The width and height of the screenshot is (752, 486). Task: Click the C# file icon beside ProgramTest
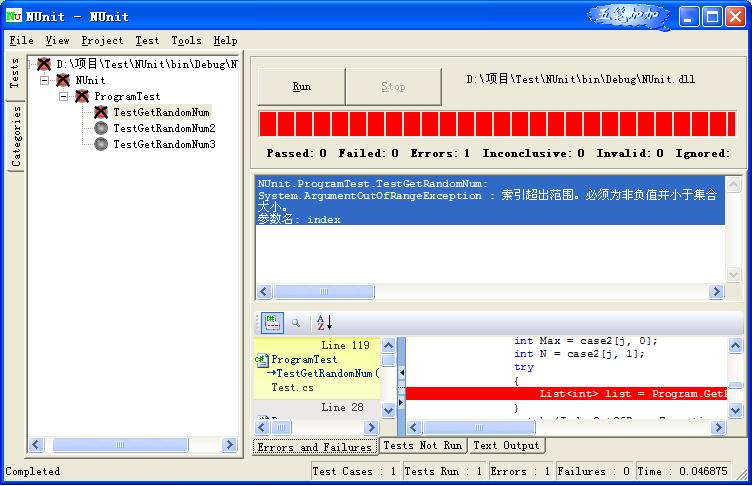pyautogui.click(x=262, y=360)
